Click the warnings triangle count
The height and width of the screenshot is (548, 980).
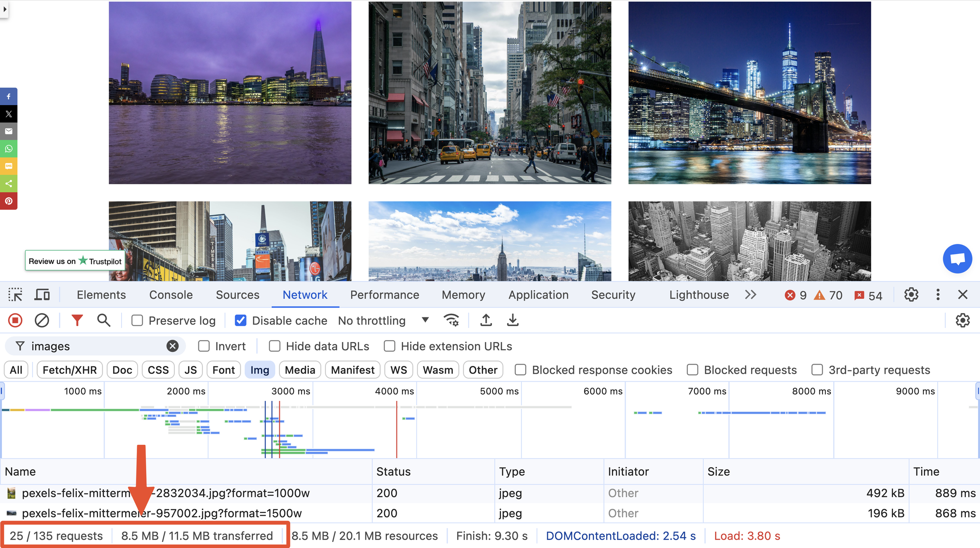tap(828, 295)
